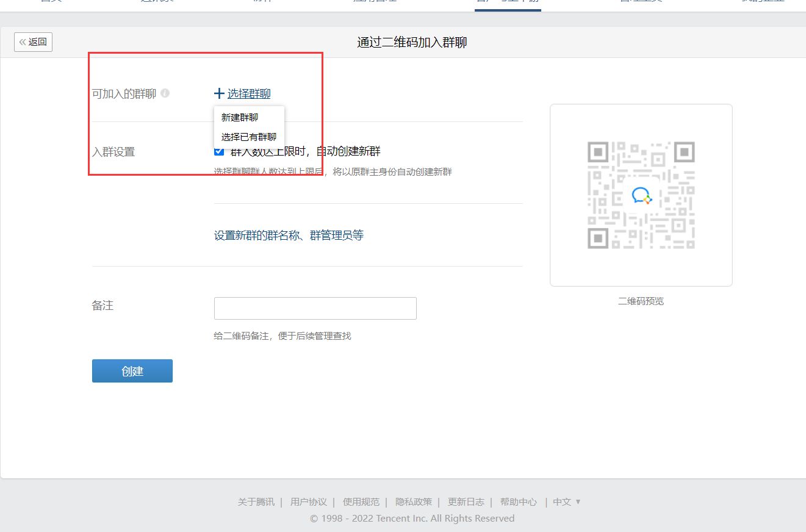Open 设置新群的群名称、群管理员等 link
This screenshot has width=806, height=532.
click(289, 235)
